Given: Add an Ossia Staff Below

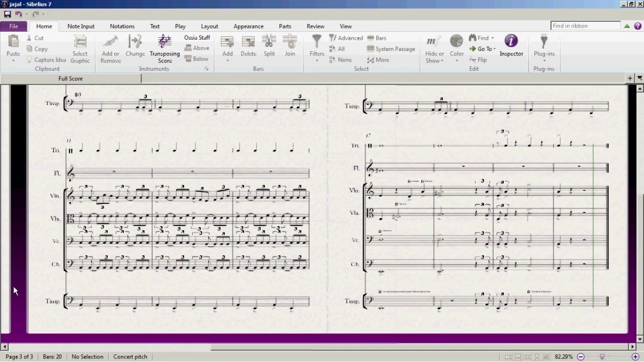Looking at the screenshot, I should tap(196, 59).
